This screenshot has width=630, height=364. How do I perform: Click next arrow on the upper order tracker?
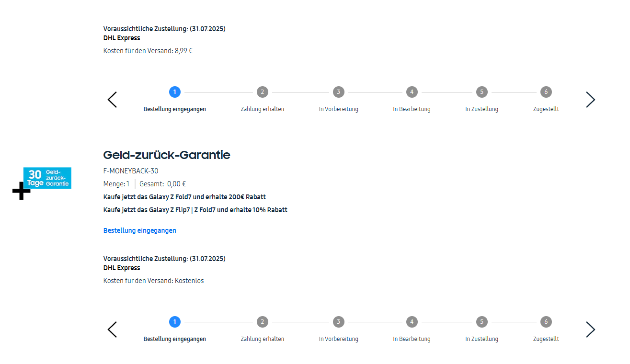point(590,100)
